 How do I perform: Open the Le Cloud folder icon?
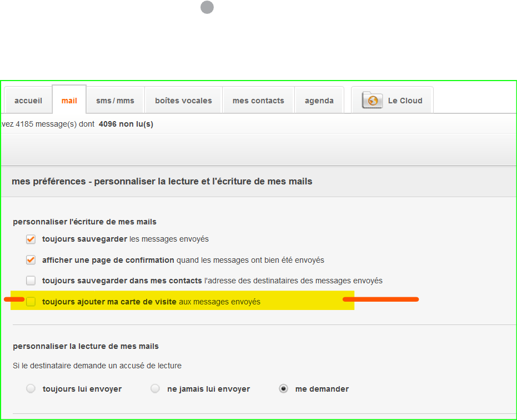pos(373,101)
